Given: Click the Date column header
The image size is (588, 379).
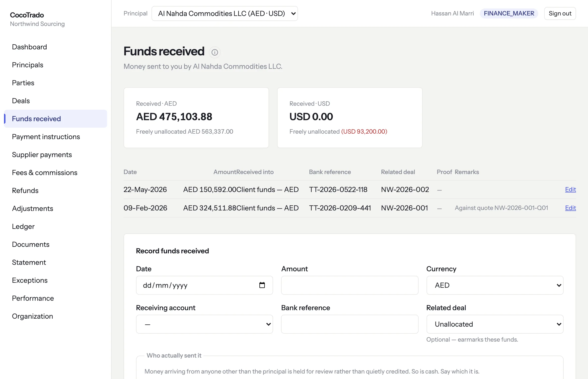Looking at the screenshot, I should (130, 172).
